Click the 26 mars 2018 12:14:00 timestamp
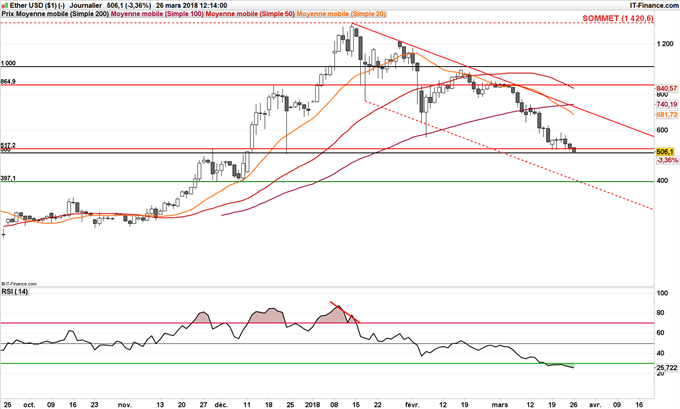680x409 pixels. pyautogui.click(x=191, y=5)
